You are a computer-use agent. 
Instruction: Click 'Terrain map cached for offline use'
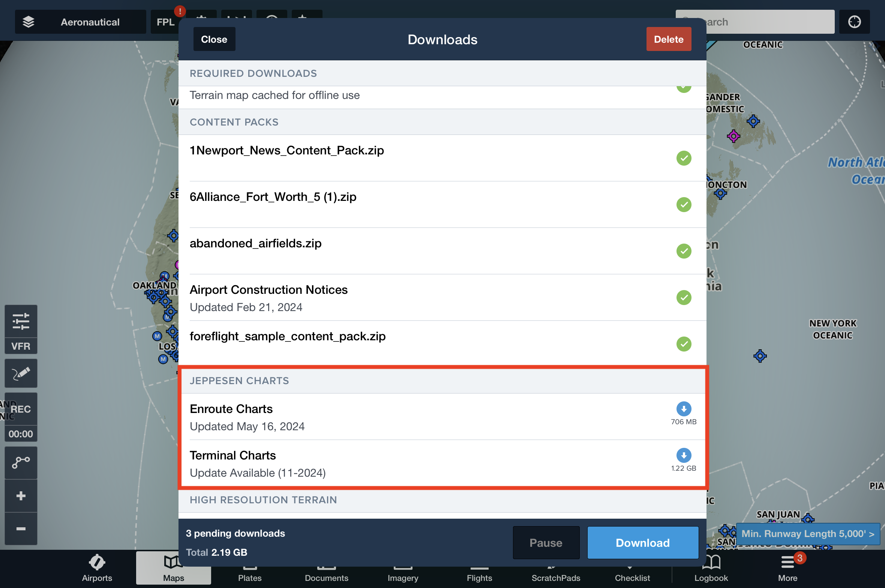[274, 95]
